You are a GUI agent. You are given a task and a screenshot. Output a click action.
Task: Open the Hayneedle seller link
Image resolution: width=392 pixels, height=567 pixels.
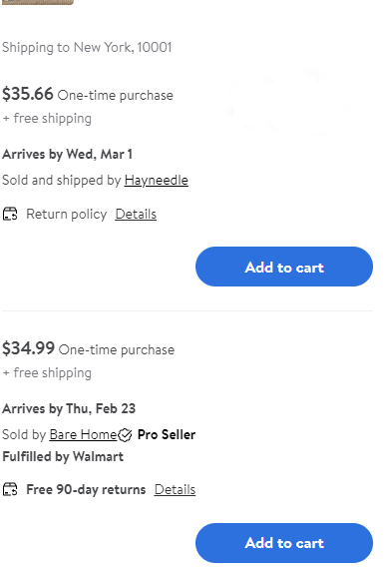click(156, 180)
